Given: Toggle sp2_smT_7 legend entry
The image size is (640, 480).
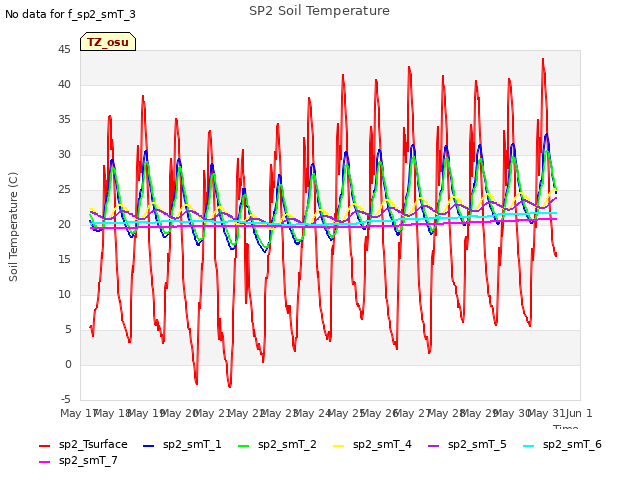Looking at the screenshot, I should (78, 460).
